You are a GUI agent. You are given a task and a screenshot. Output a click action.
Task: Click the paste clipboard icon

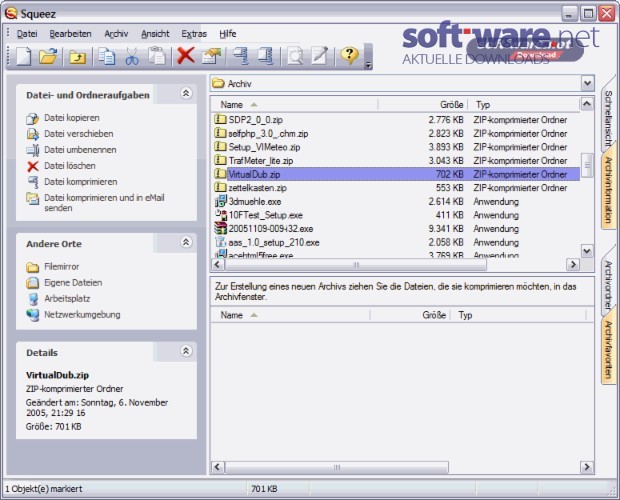[x=157, y=56]
